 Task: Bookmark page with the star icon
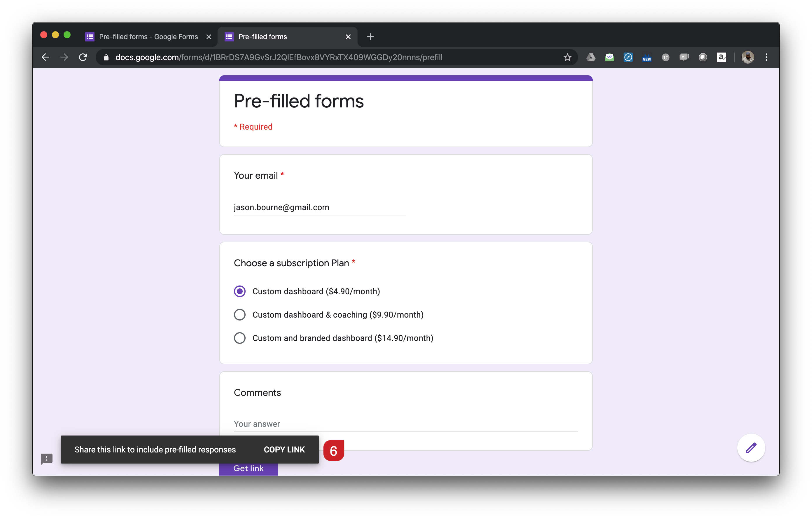coord(567,58)
